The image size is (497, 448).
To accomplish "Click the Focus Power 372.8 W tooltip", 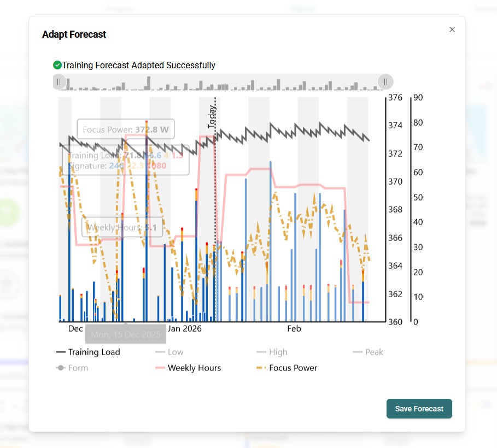I will 125,130.
